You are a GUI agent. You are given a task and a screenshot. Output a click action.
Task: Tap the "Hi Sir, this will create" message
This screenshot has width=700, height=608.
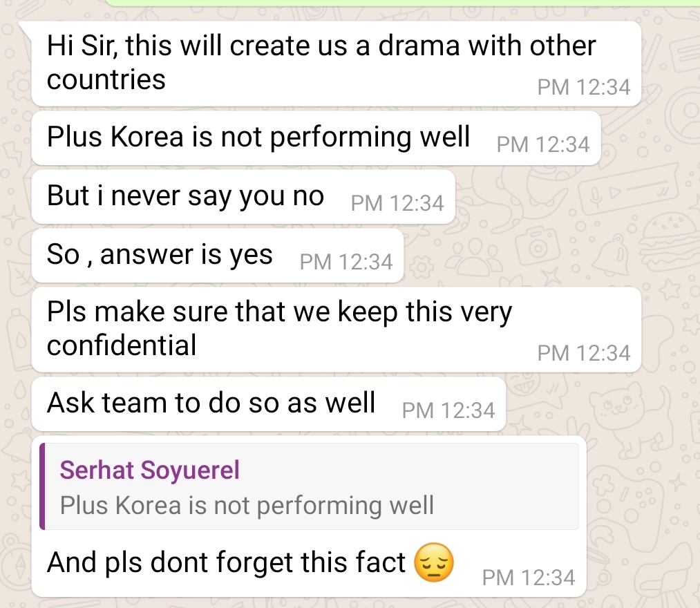click(321, 62)
